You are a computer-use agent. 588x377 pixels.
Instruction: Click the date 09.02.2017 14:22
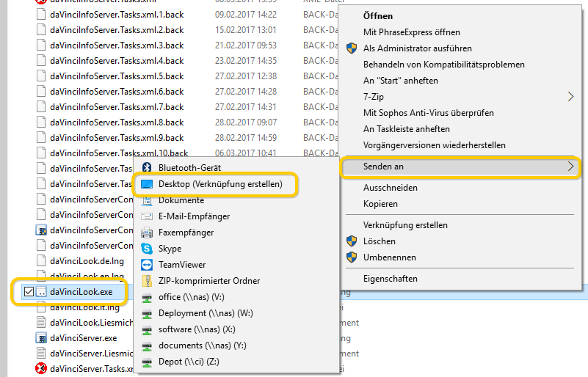(x=246, y=15)
